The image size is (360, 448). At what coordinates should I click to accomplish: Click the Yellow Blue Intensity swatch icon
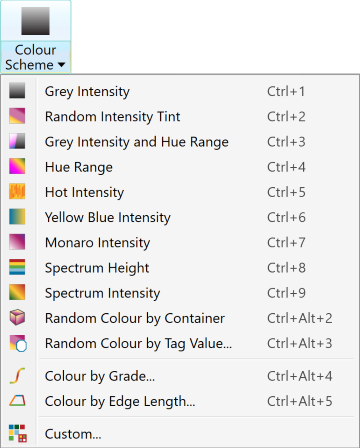[x=17, y=217]
